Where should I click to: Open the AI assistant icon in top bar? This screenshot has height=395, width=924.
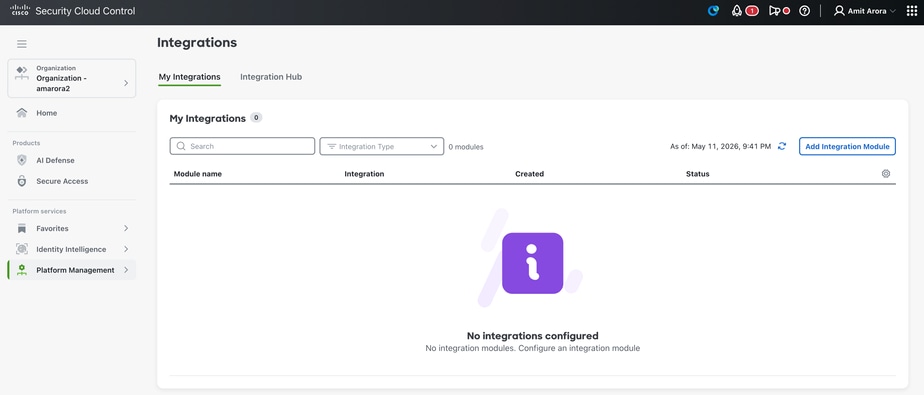[713, 11]
